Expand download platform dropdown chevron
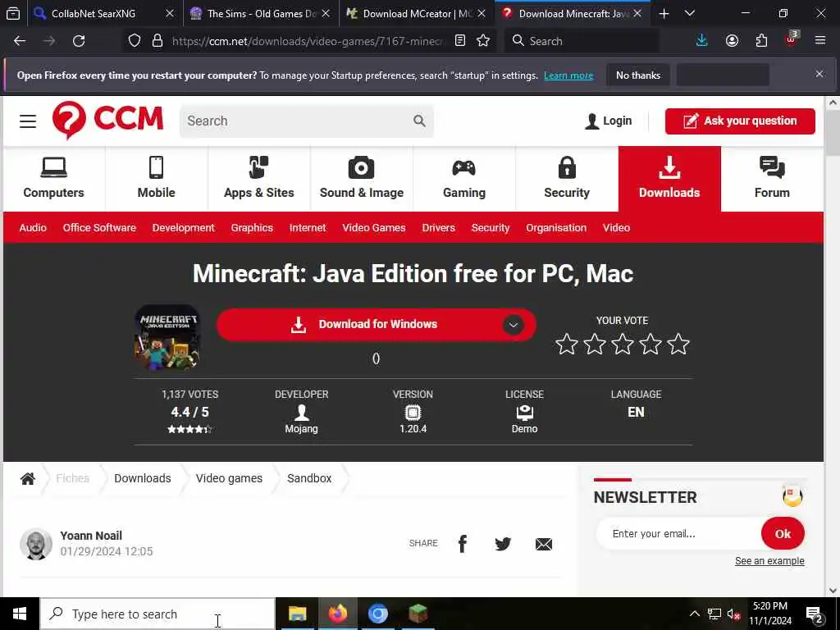The image size is (840, 630). tap(514, 325)
